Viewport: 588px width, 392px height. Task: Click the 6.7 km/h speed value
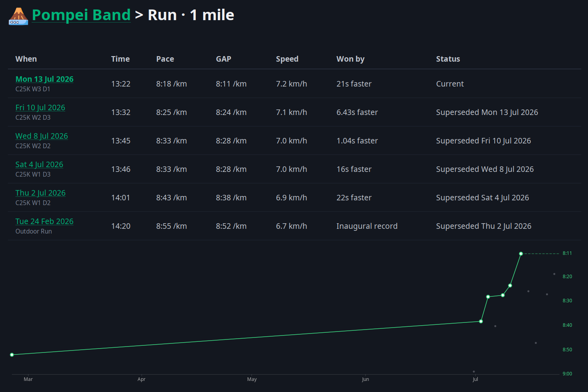coord(291,226)
